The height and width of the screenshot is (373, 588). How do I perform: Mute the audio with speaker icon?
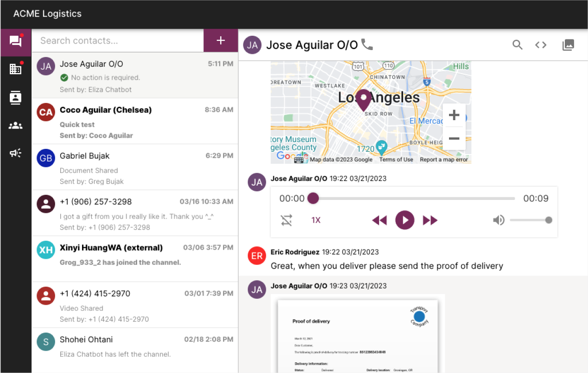499,220
